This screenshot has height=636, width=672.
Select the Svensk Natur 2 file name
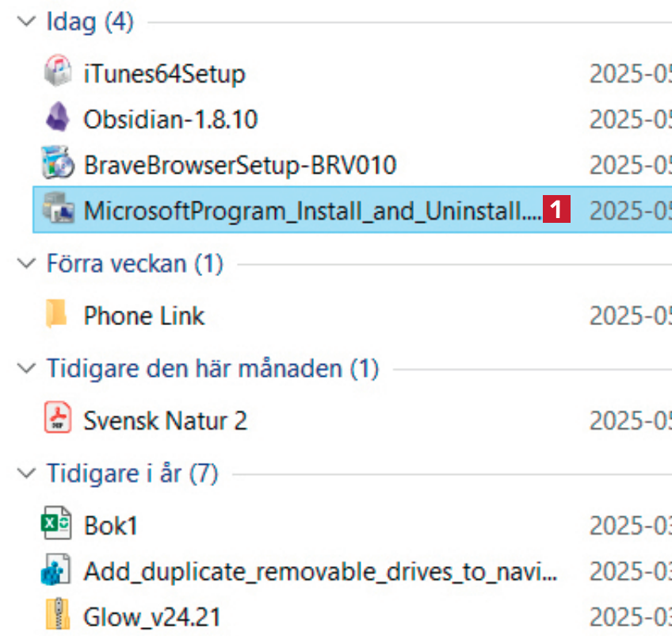coord(165,420)
